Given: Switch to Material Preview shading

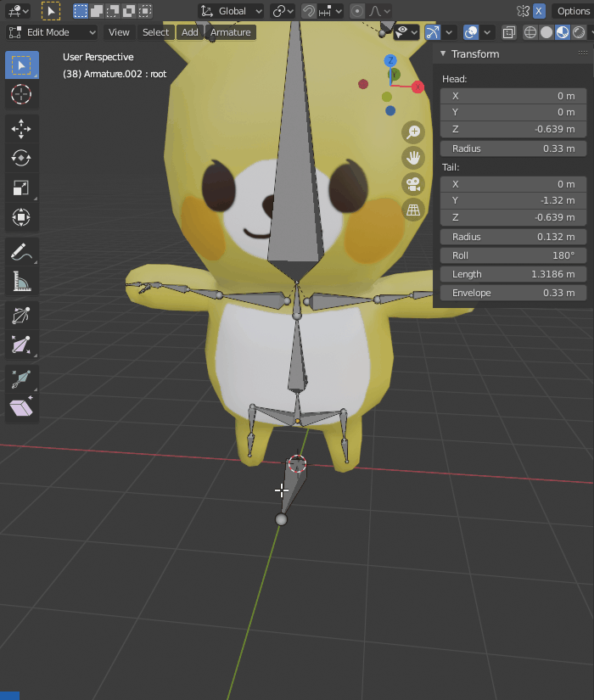Looking at the screenshot, I should pyautogui.click(x=563, y=32).
